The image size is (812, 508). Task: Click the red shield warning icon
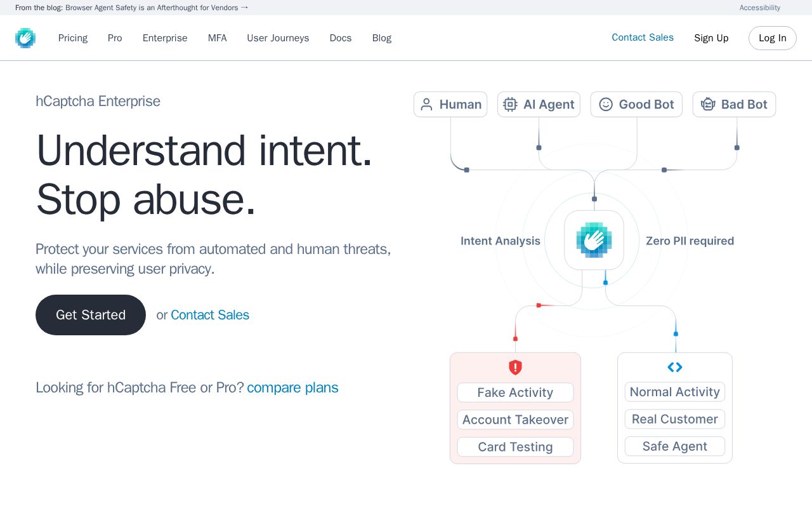515,368
